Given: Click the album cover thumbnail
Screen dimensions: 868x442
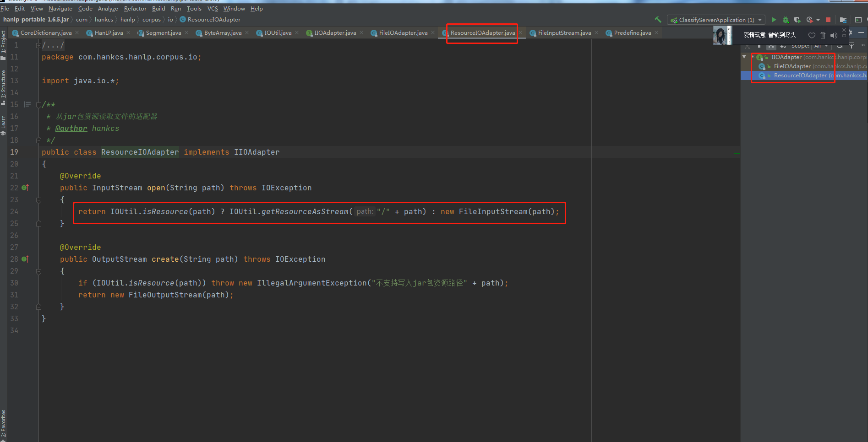Looking at the screenshot, I should point(722,35).
